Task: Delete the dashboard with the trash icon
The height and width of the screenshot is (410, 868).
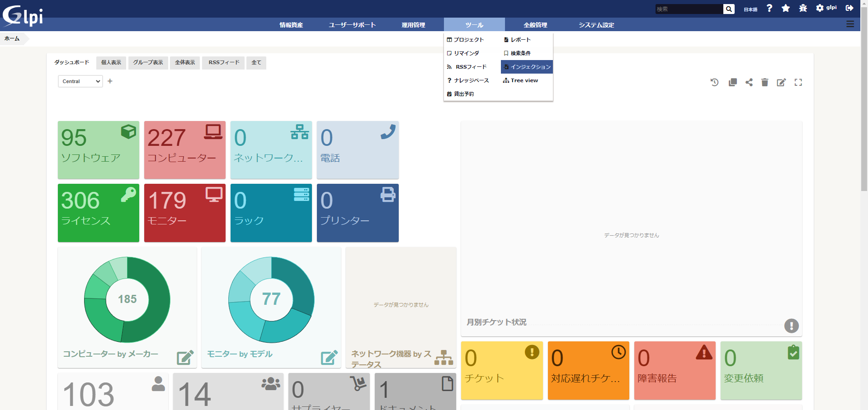Action: 764,82
